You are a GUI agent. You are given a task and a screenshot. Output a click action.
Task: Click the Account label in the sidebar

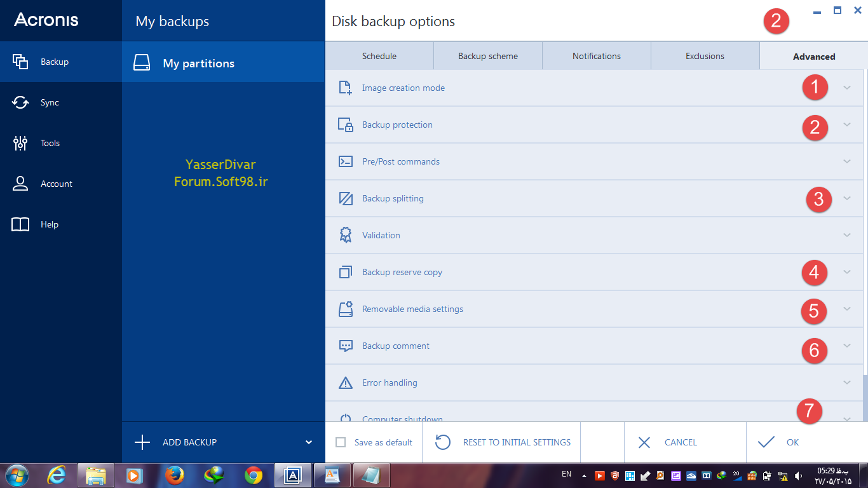tap(57, 184)
